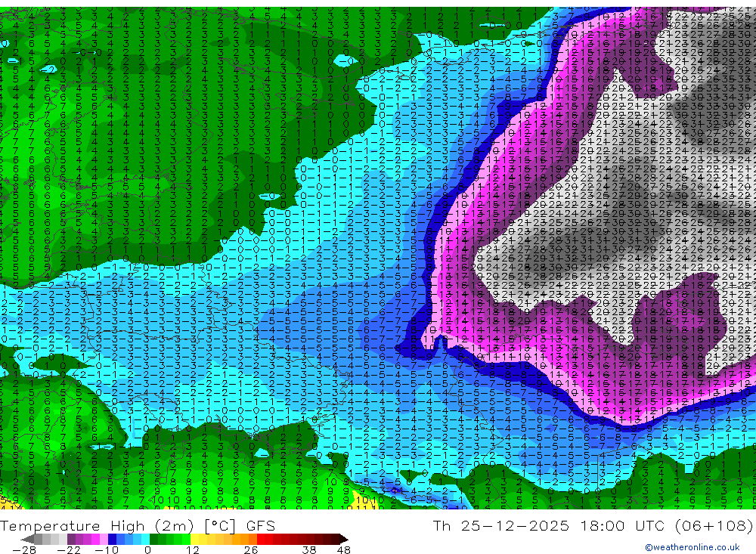Click the gray left arrow tip of color scale
Image resolution: width=756 pixels, height=554 pixels.
(27, 539)
